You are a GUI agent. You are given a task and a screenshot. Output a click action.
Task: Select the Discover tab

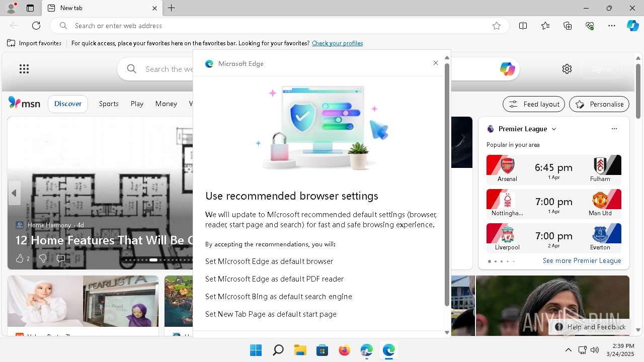(68, 104)
